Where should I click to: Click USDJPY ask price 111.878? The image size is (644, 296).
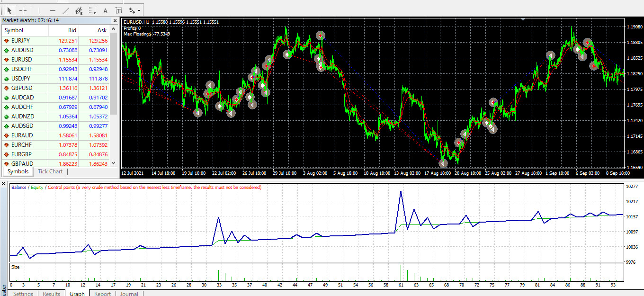[98, 79]
